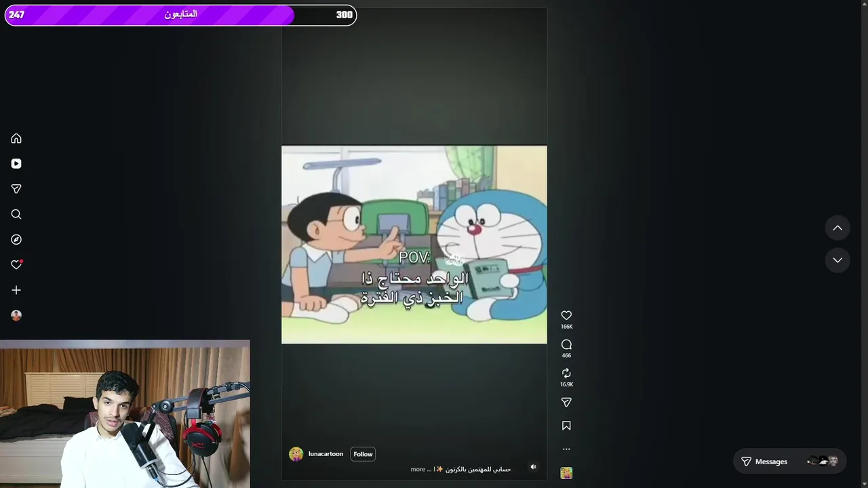Open direct messages paper plane in sidebar
The width and height of the screenshot is (868, 488).
16,189
